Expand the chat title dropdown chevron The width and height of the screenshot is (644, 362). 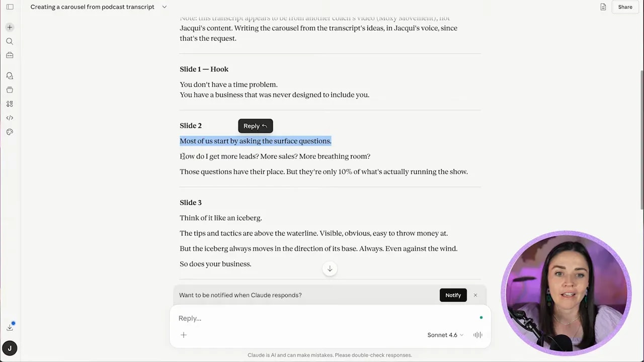pos(165,7)
